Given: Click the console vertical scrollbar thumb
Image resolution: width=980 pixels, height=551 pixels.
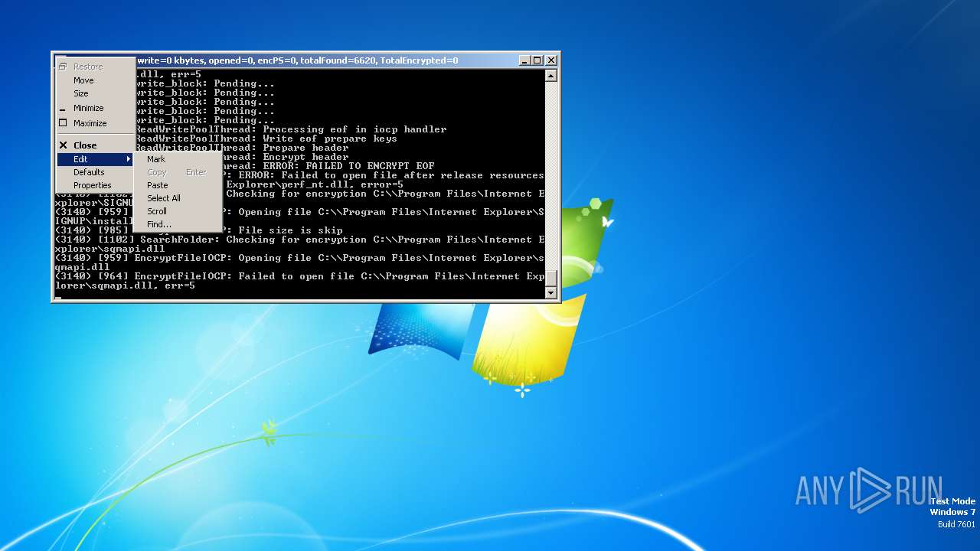Looking at the screenshot, I should 550,278.
